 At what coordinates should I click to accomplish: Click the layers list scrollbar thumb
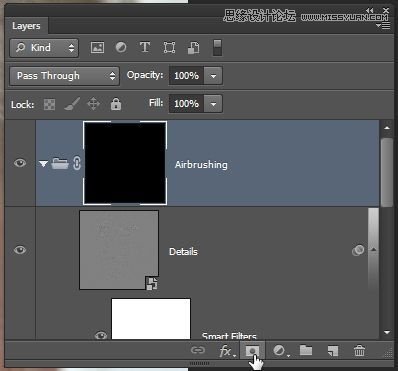[x=387, y=173]
